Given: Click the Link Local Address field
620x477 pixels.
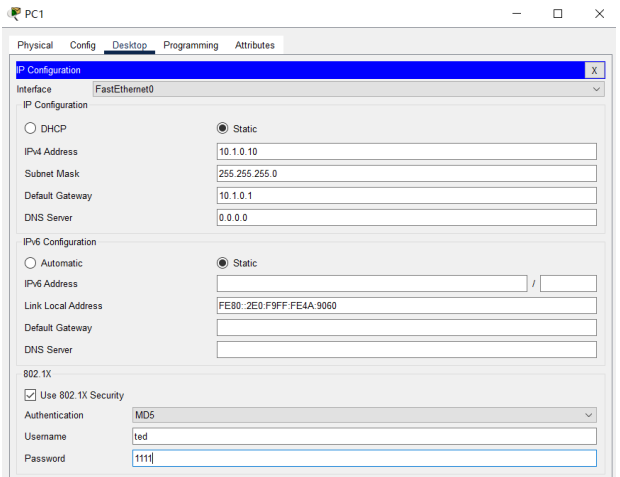Looking at the screenshot, I should pyautogui.click(x=406, y=306).
